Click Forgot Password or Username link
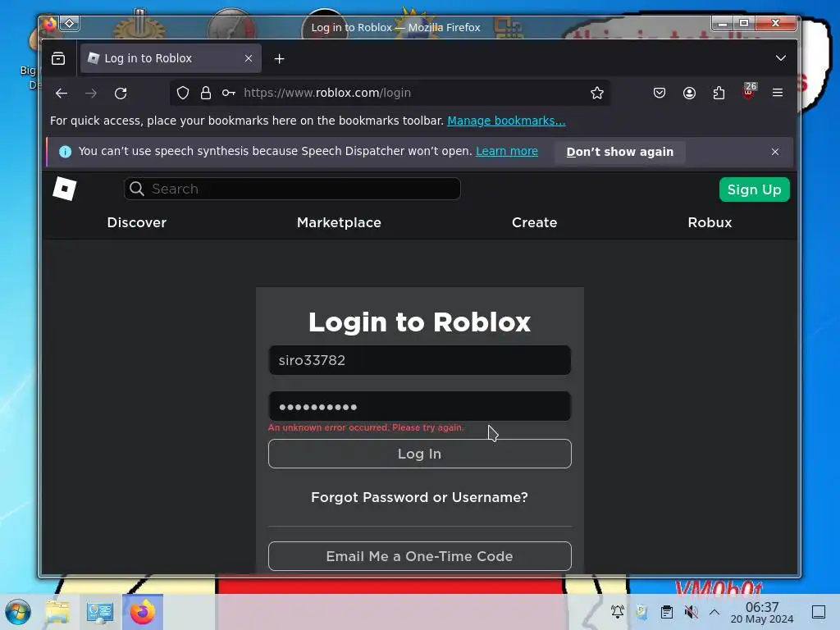840x630 pixels. point(419,498)
